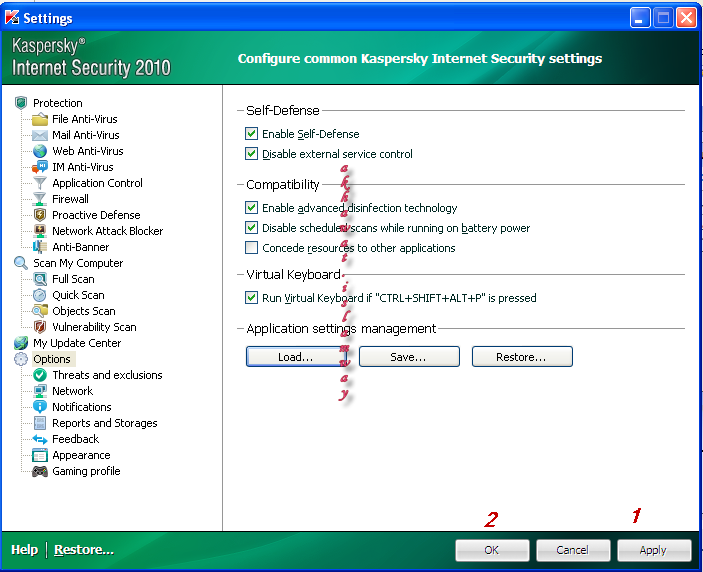703x572 pixels.
Task: Click the Vulnerability Scan icon
Action: (x=40, y=327)
